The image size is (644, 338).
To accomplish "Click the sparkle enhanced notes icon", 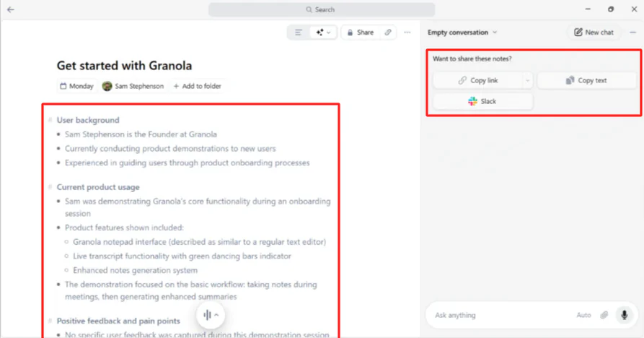I will click(x=319, y=32).
